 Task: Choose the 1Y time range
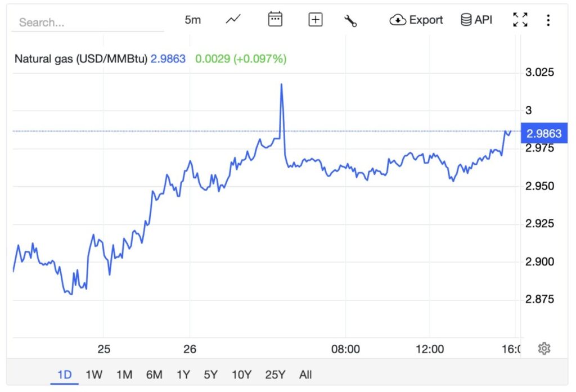click(183, 375)
